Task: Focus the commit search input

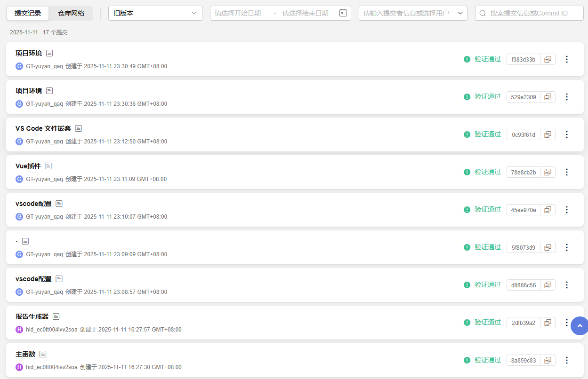Action: pos(529,13)
